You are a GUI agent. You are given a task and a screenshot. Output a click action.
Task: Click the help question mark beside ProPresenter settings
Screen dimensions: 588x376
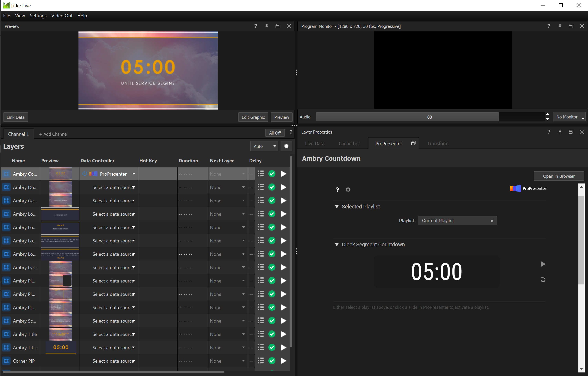[x=337, y=189]
